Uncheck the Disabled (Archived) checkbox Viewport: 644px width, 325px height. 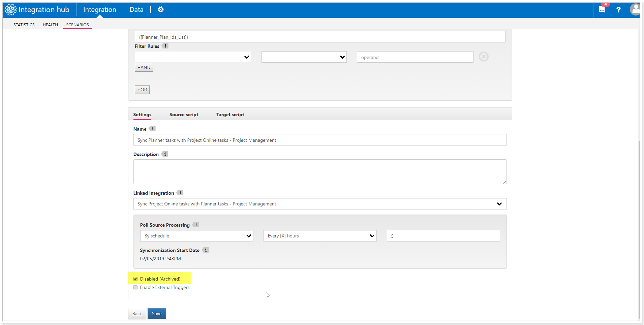tap(135, 279)
